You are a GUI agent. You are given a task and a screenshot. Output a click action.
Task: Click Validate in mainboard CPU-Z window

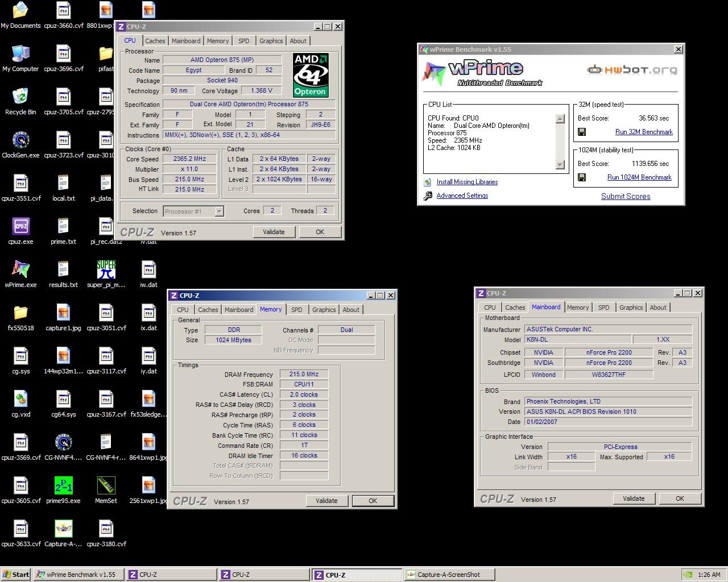click(x=634, y=498)
